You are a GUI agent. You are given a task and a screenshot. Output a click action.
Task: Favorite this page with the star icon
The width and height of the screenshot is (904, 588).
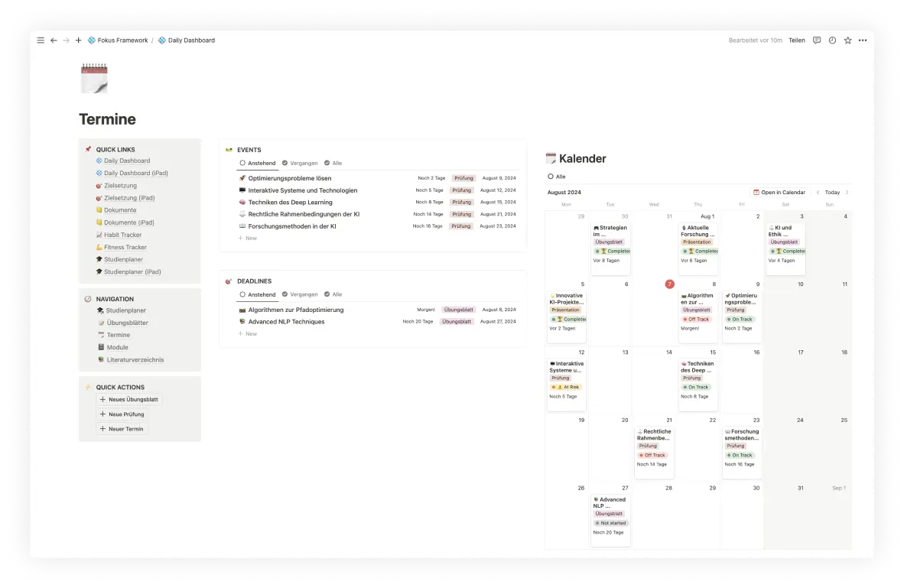pyautogui.click(x=847, y=41)
